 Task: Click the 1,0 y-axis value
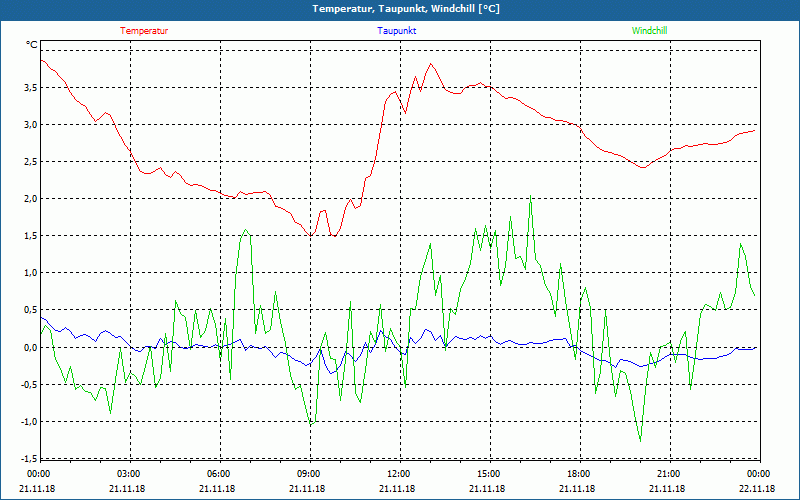pyautogui.click(x=31, y=273)
